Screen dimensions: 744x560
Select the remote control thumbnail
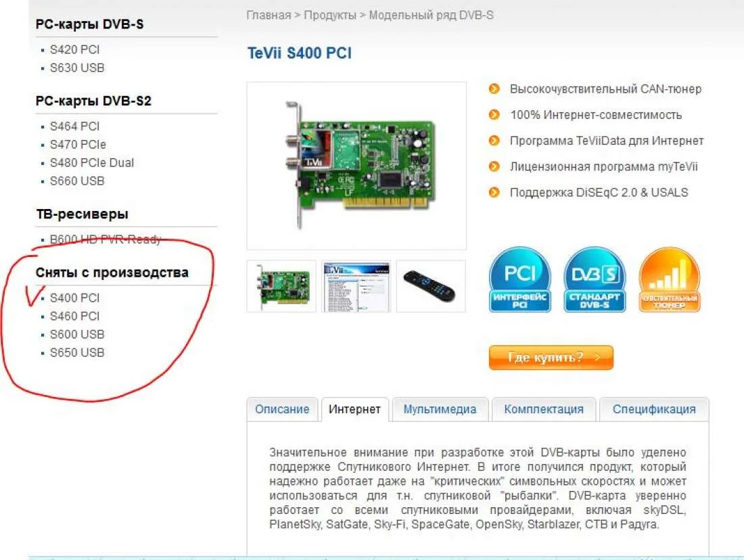pos(431,286)
